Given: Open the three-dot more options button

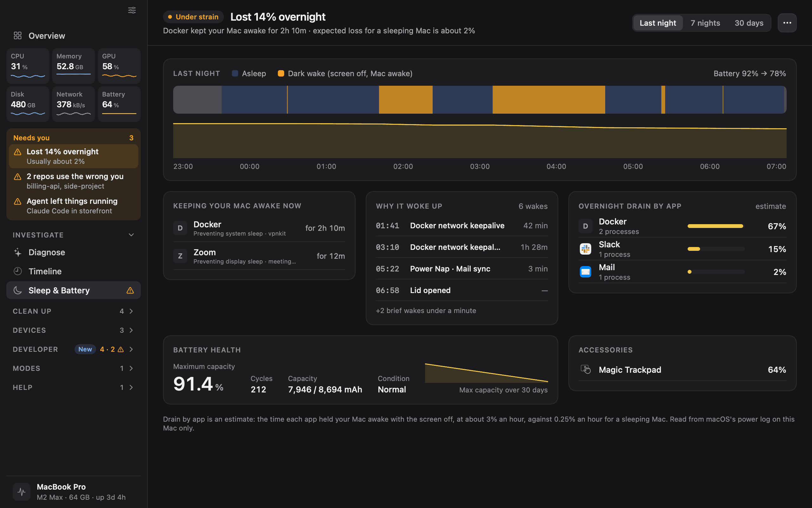Looking at the screenshot, I should click(x=787, y=23).
